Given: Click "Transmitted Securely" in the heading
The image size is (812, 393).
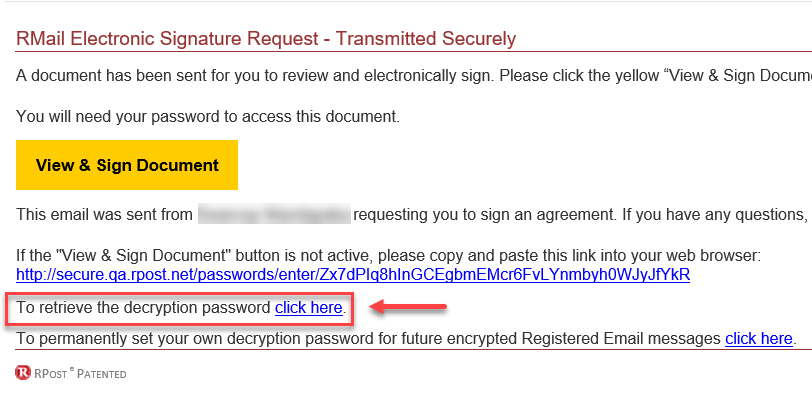Looking at the screenshot, I should [426, 39].
